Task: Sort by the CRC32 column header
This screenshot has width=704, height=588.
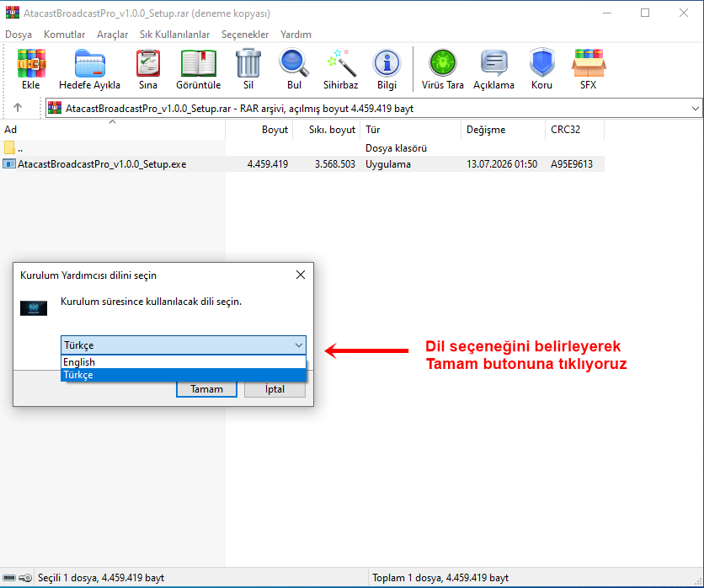Action: [574, 130]
